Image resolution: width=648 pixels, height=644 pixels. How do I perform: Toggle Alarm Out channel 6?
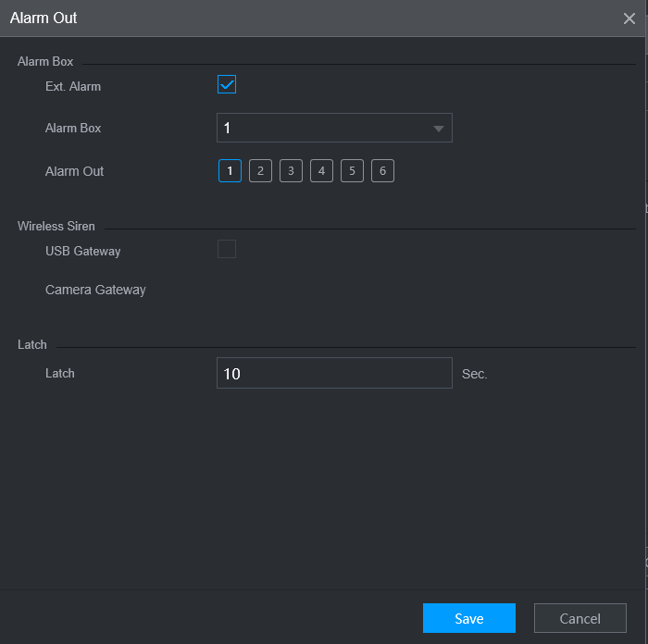pos(382,170)
